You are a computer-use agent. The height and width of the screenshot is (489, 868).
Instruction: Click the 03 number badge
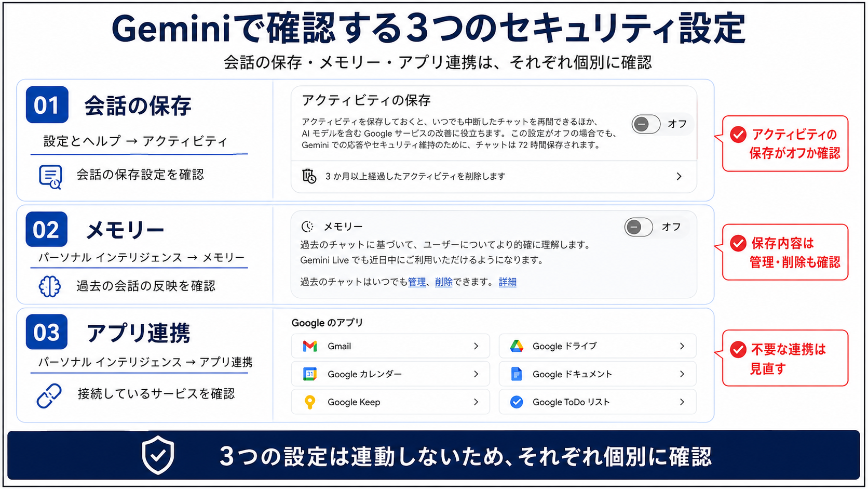(x=47, y=332)
